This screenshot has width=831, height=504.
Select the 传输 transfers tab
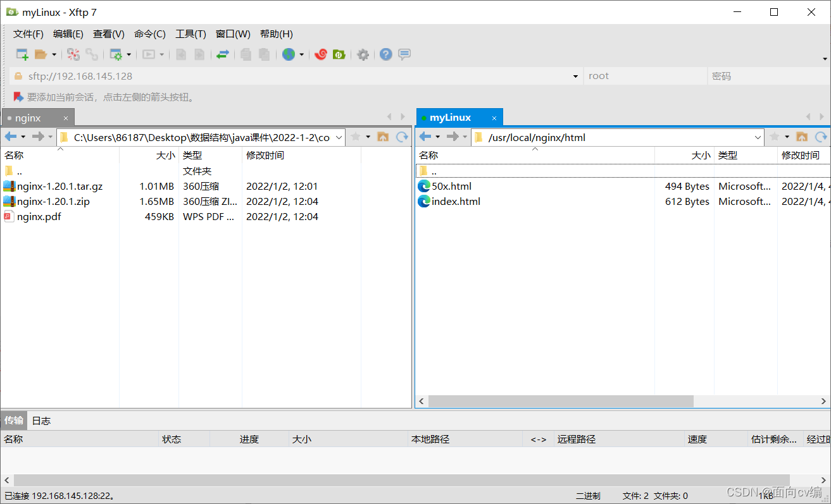[x=14, y=421]
